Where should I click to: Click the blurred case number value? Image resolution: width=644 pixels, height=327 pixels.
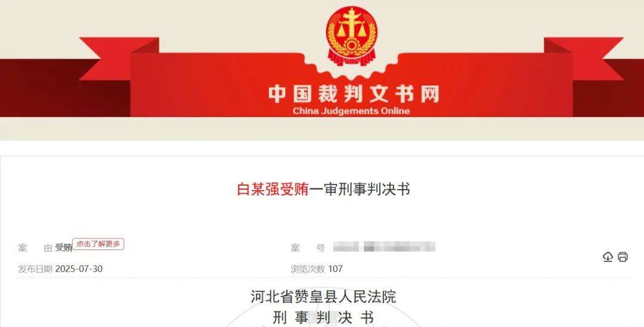pos(384,247)
